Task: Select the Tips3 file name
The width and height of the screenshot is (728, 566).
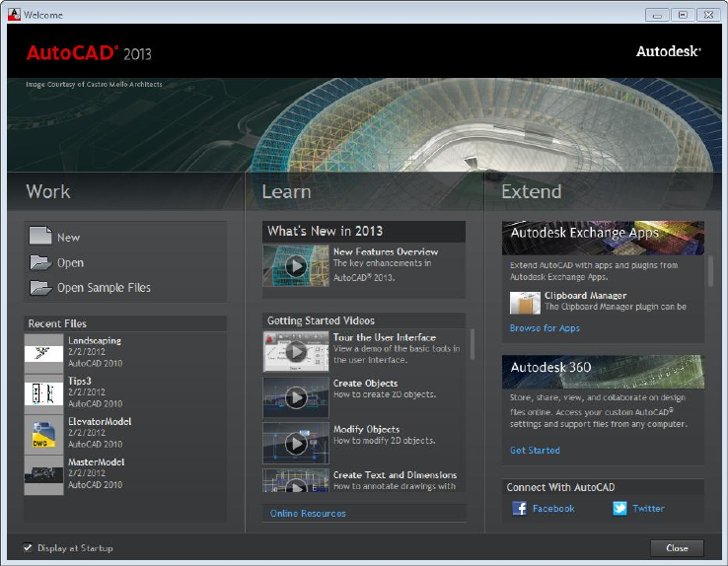Action: pyautogui.click(x=80, y=381)
